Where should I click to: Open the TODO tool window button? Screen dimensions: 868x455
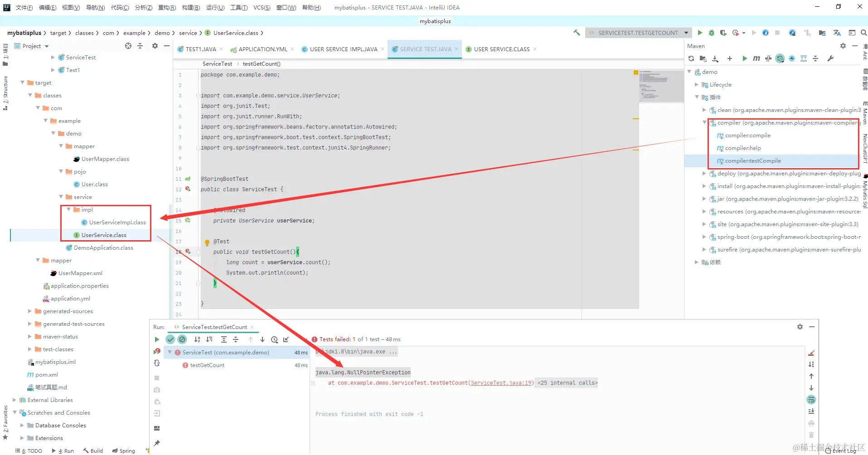[29, 451]
